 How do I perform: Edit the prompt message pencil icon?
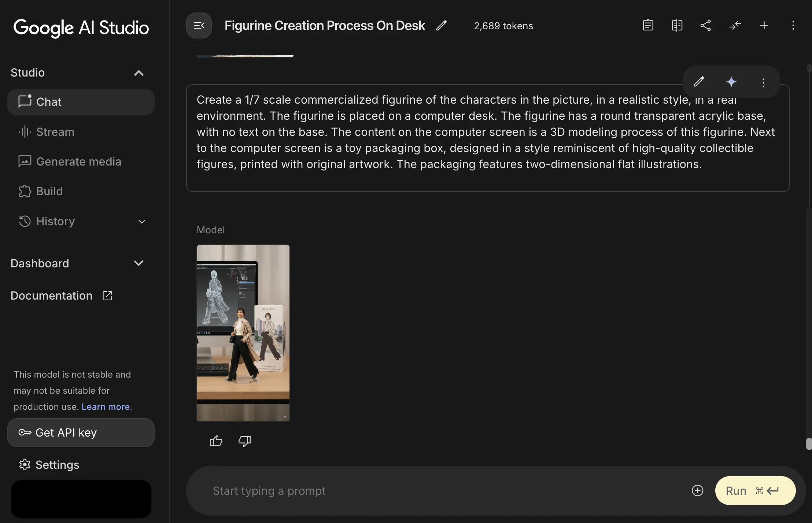(699, 82)
